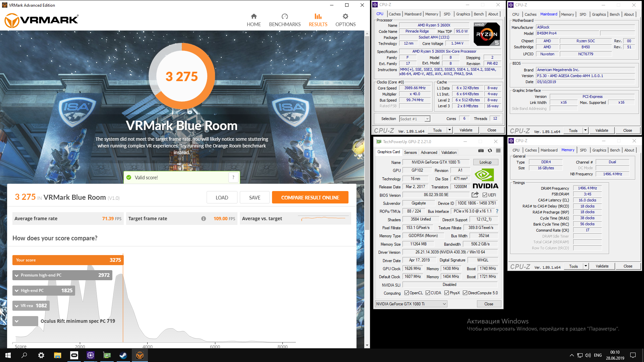Open volume control in system tray
Image resolution: width=644 pixels, height=362 pixels.
tap(588, 355)
